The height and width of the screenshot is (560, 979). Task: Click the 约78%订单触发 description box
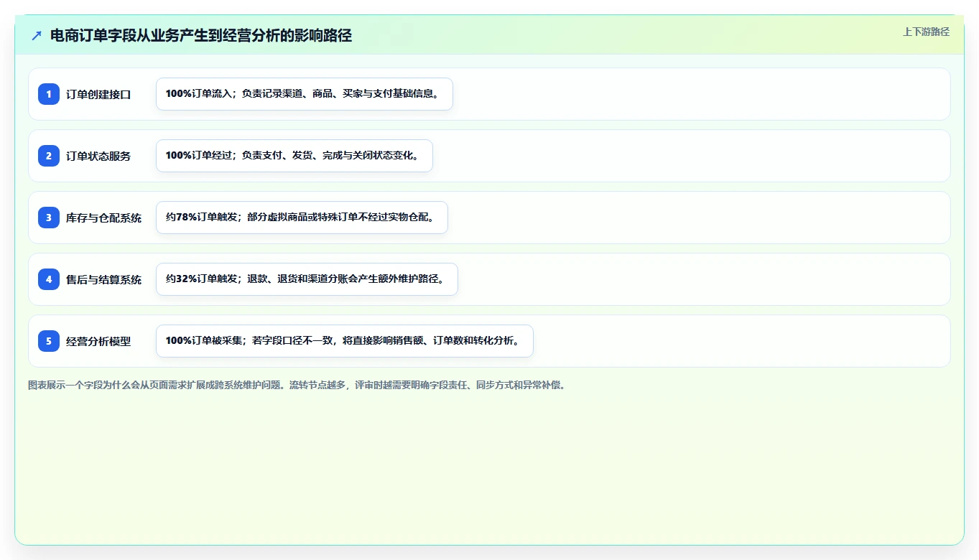pos(302,218)
